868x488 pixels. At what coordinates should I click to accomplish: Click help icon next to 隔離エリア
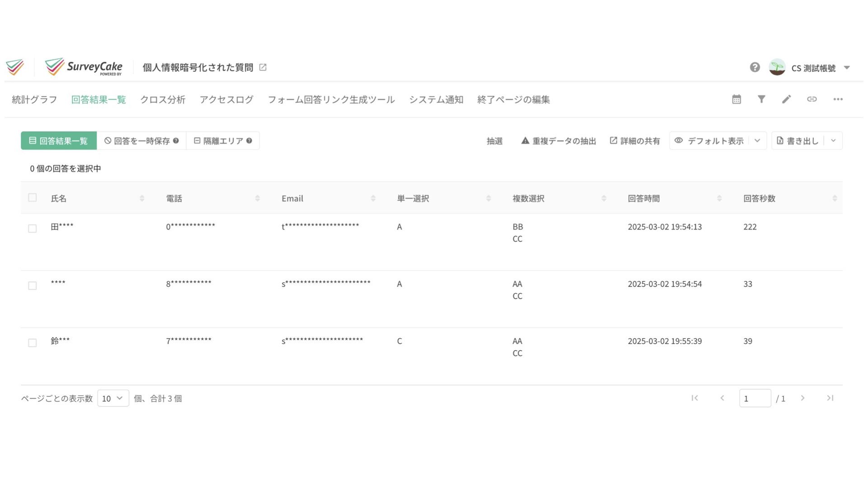249,141
